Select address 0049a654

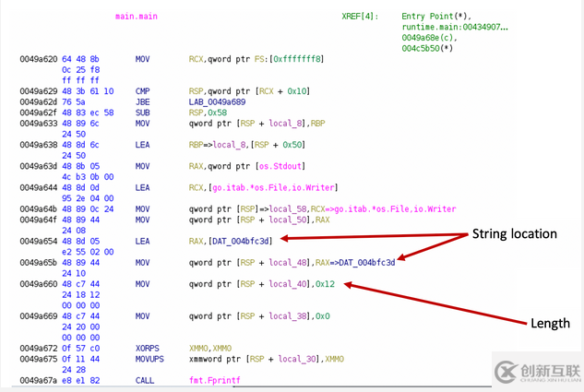tap(39, 242)
